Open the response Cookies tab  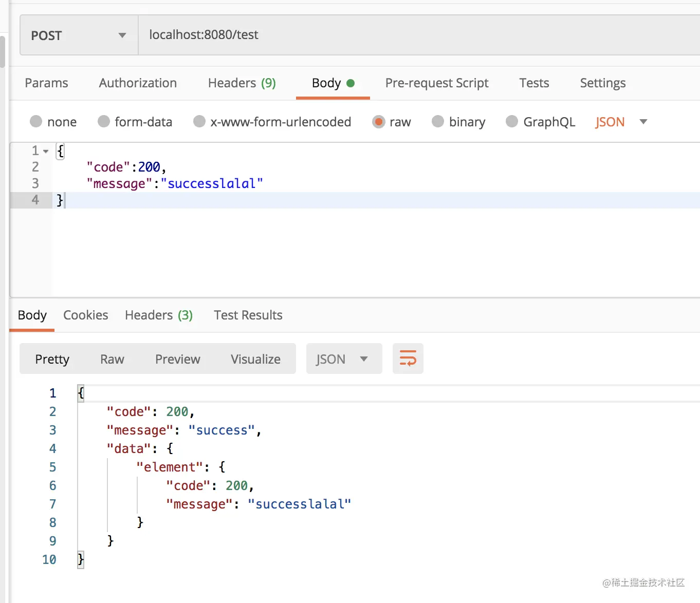pos(85,315)
